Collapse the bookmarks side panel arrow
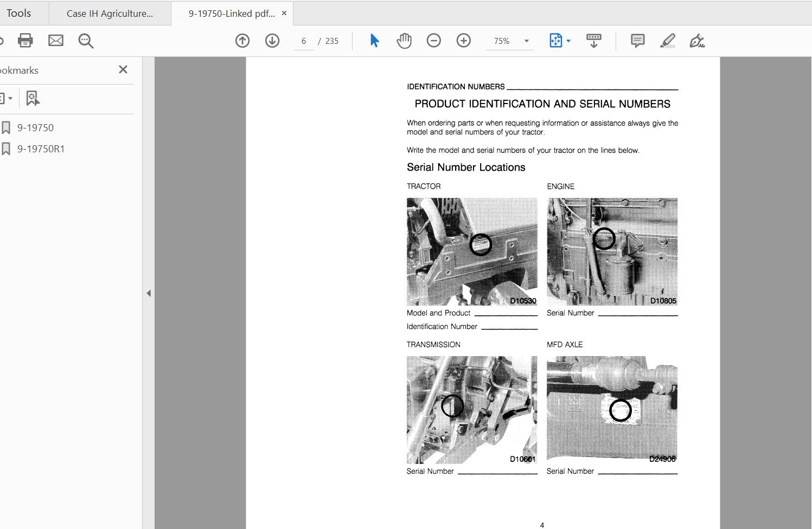This screenshot has width=812, height=529. click(149, 293)
